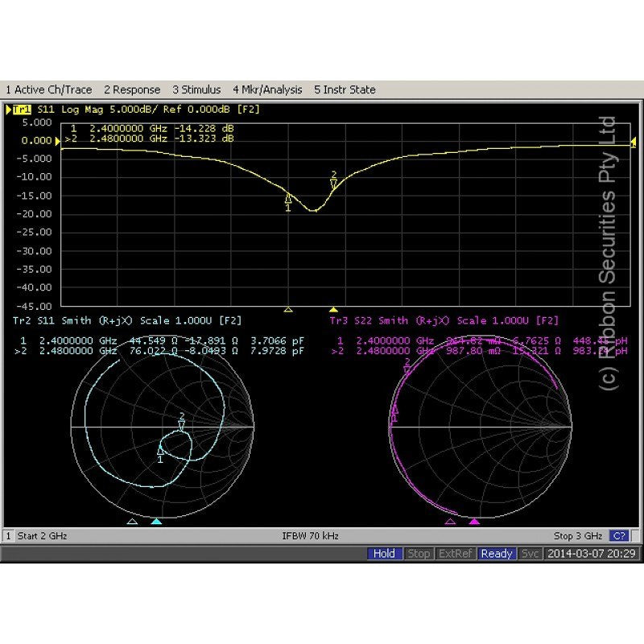Click the cyan marker triangle under the Tr2 Smith chart
This screenshot has width=644, height=644.
[x=156, y=521]
